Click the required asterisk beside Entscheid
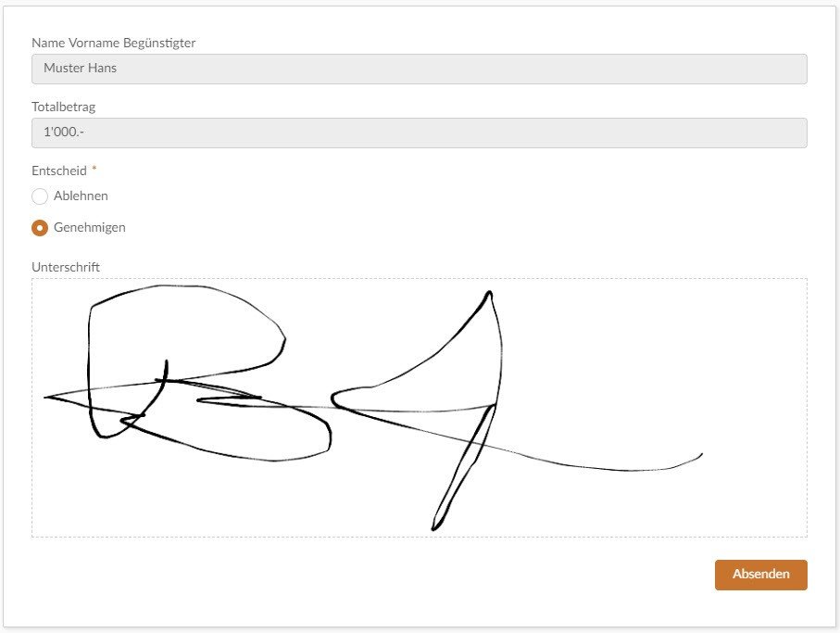 click(94, 169)
